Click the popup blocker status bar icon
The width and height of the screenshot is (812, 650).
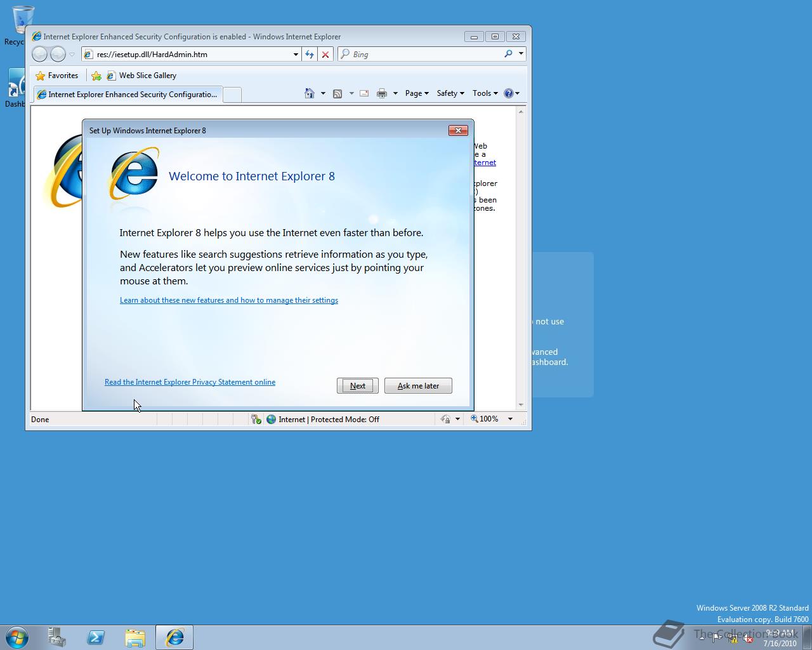[256, 419]
